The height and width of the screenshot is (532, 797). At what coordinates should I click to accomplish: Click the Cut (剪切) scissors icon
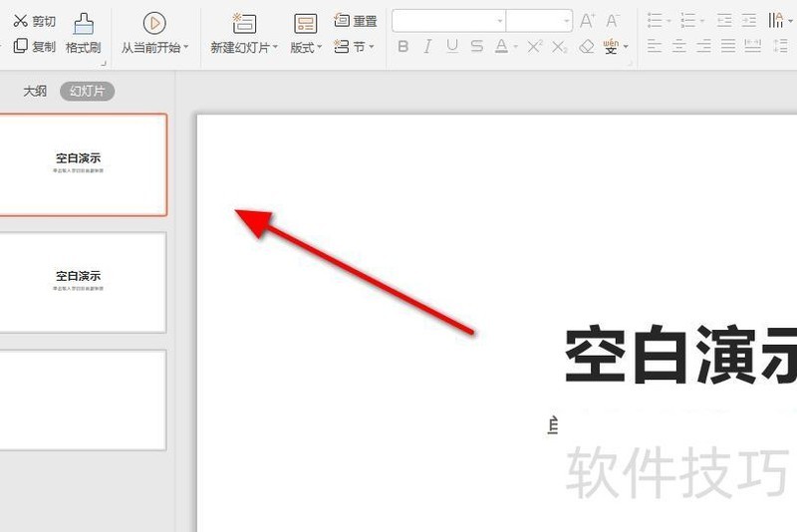point(20,21)
